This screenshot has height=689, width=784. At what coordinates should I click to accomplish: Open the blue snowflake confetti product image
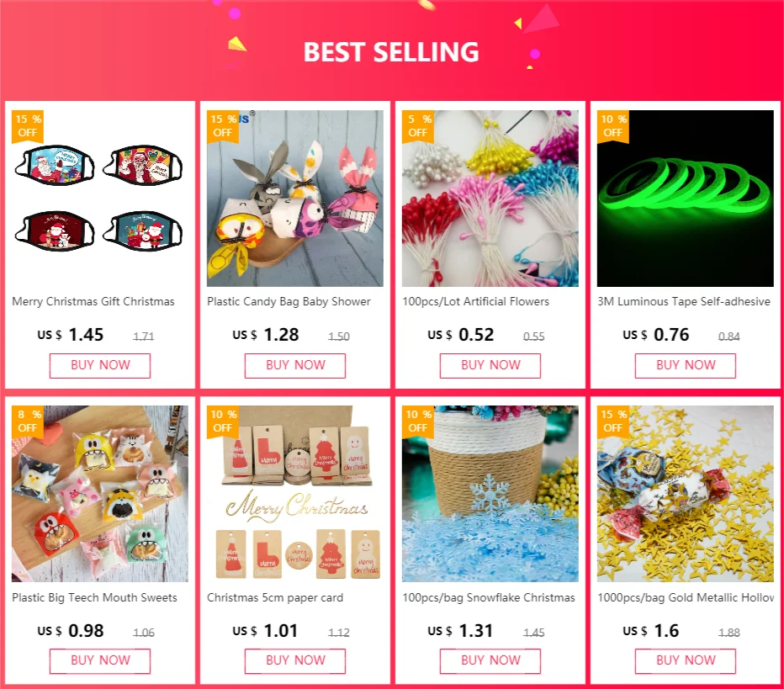490,494
